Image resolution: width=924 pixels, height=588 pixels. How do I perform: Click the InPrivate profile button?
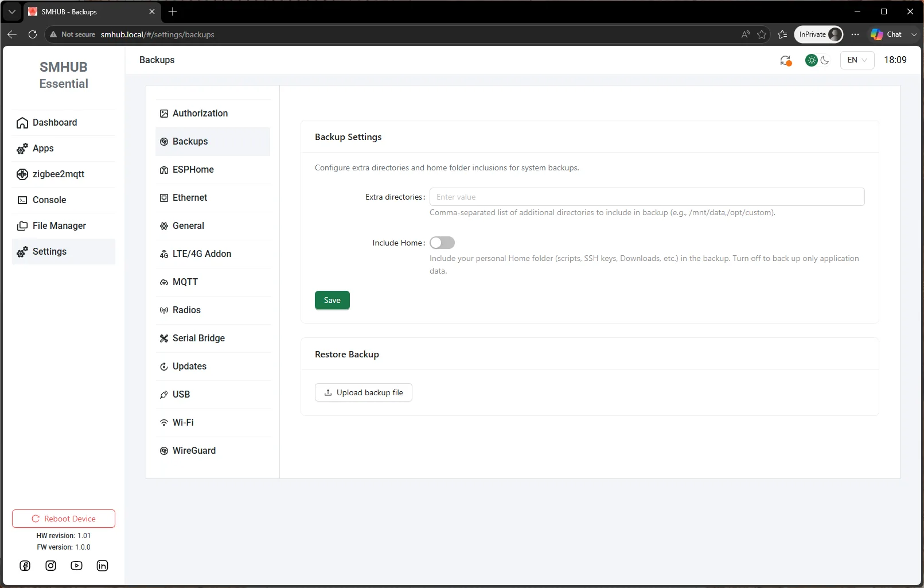pyautogui.click(x=818, y=34)
